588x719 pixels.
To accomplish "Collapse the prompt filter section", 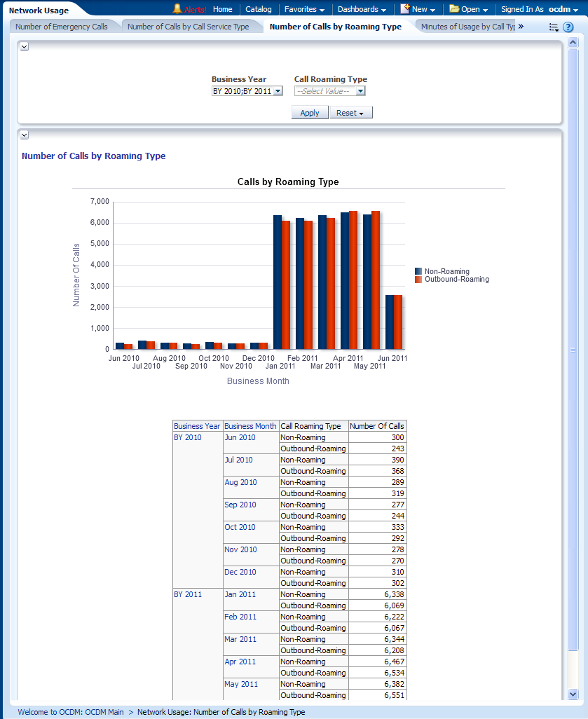I will tap(24, 46).
